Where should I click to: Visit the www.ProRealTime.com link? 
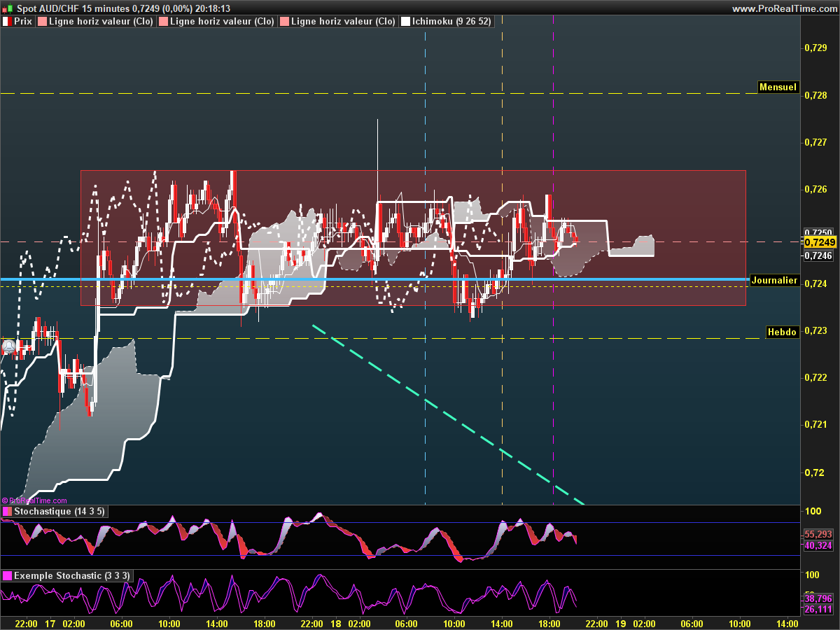[x=784, y=8]
